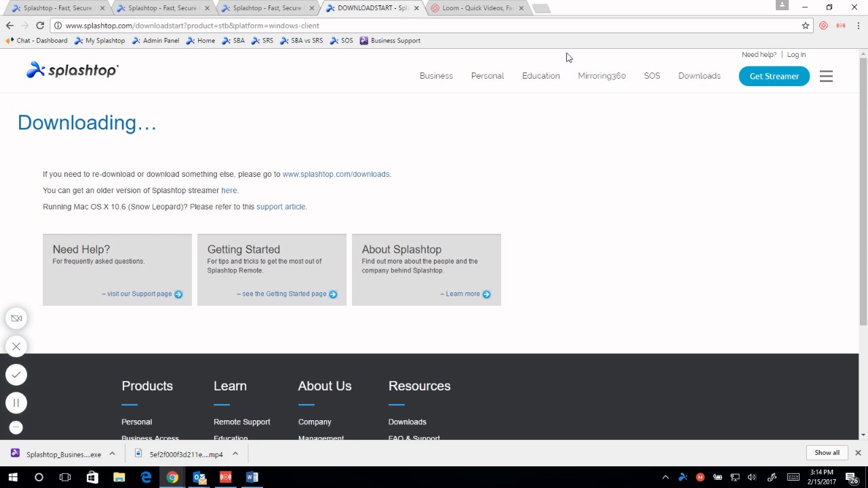Go back to the previous page
868x488 pixels.
9,25
